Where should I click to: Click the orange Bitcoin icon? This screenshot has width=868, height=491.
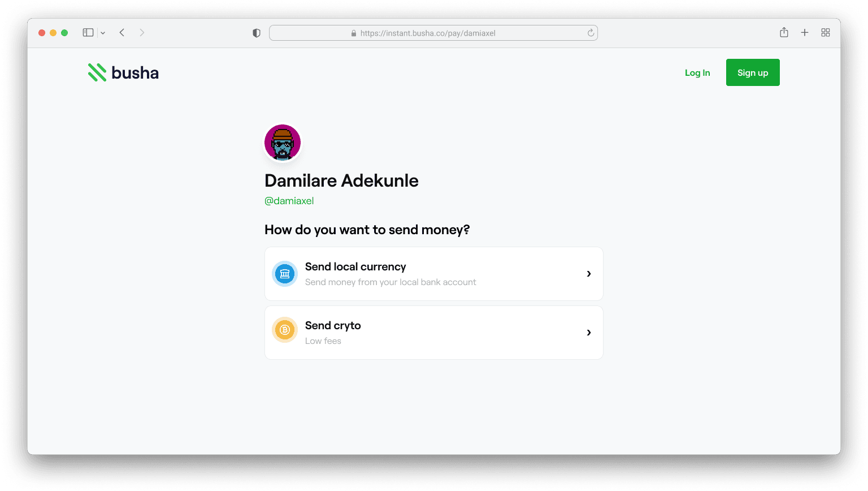click(285, 330)
